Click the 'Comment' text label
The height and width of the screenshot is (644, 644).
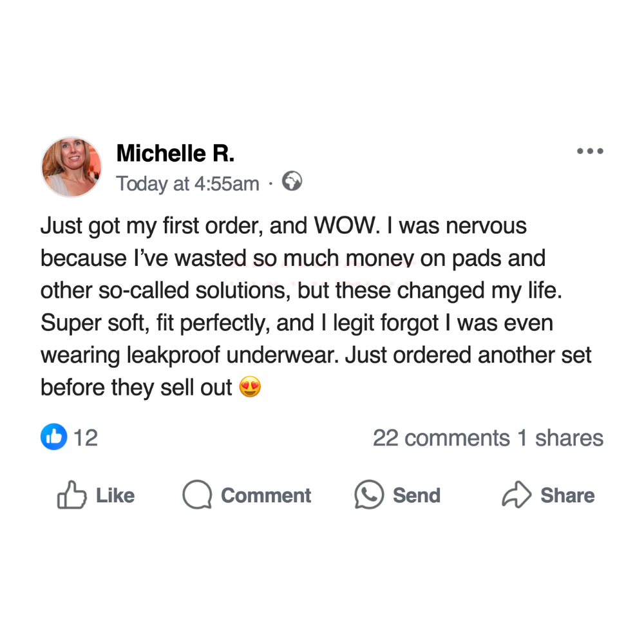point(266,495)
